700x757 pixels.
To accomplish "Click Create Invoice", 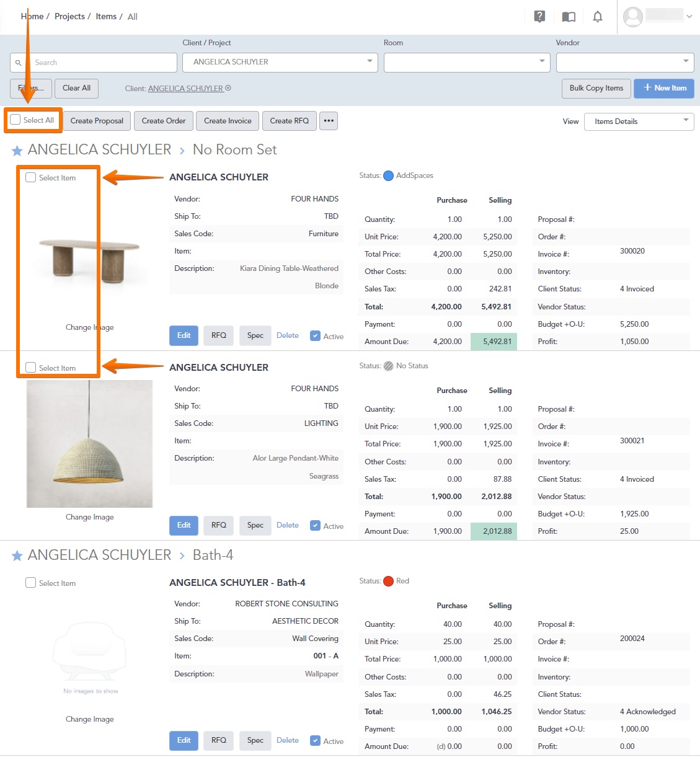I will click(228, 121).
